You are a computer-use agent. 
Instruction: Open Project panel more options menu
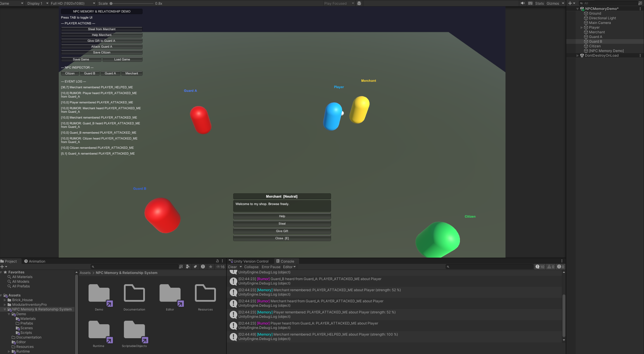pos(222,261)
